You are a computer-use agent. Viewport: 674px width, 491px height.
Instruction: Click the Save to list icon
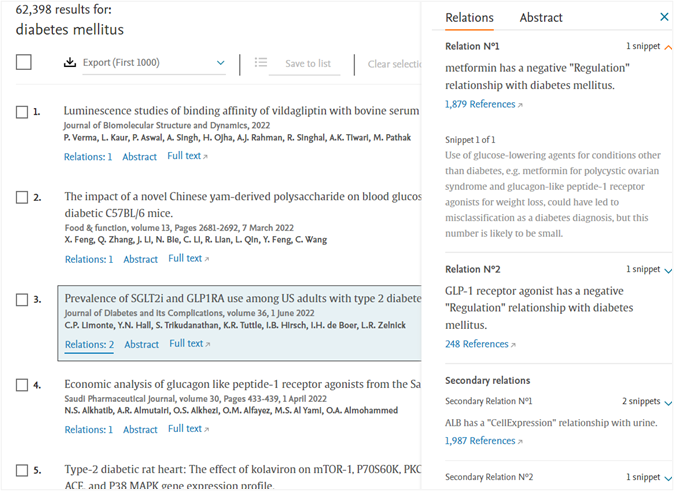point(260,63)
